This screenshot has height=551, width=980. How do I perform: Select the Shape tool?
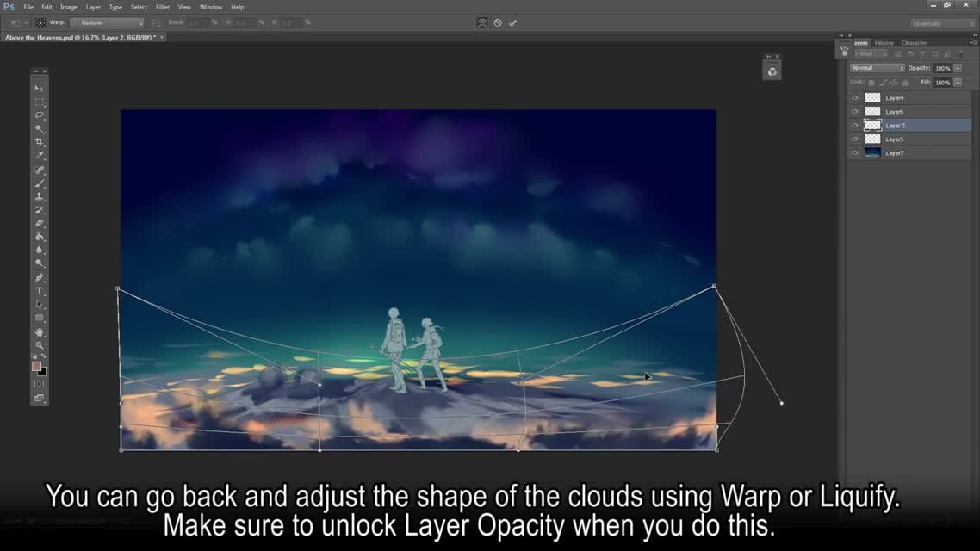(40, 318)
